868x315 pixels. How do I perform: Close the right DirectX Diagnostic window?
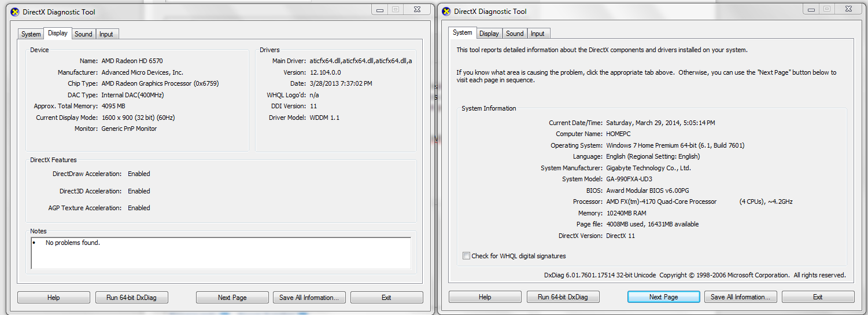(848, 9)
